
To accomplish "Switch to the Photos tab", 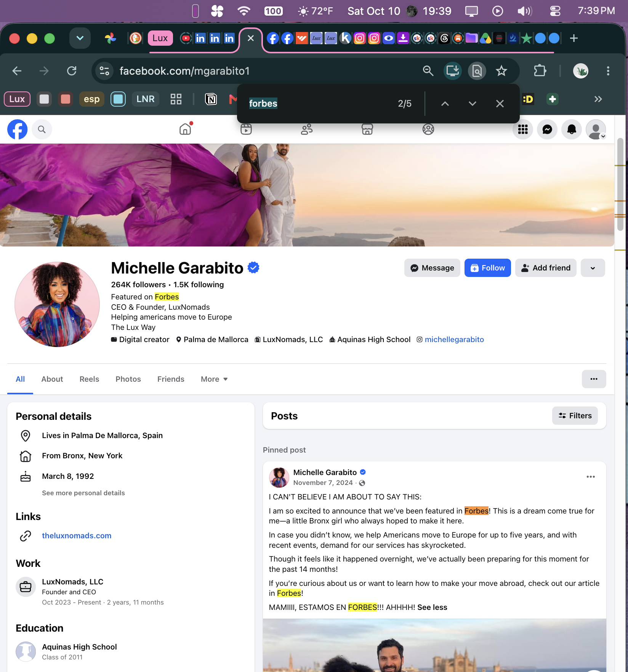I will (x=128, y=379).
